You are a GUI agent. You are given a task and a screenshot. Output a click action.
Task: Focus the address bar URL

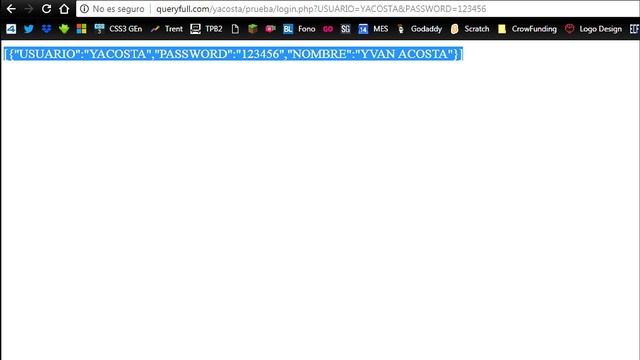pyautogui.click(x=321, y=9)
